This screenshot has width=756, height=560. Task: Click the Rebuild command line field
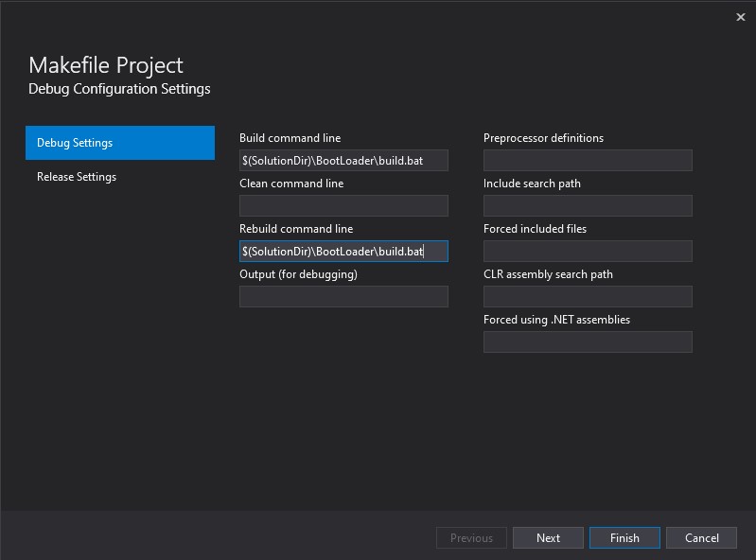(343, 251)
